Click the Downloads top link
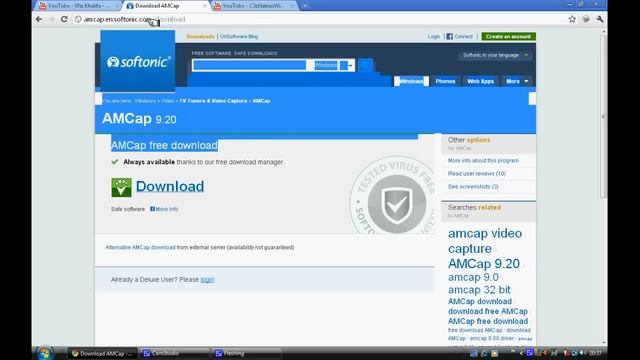 200,36
